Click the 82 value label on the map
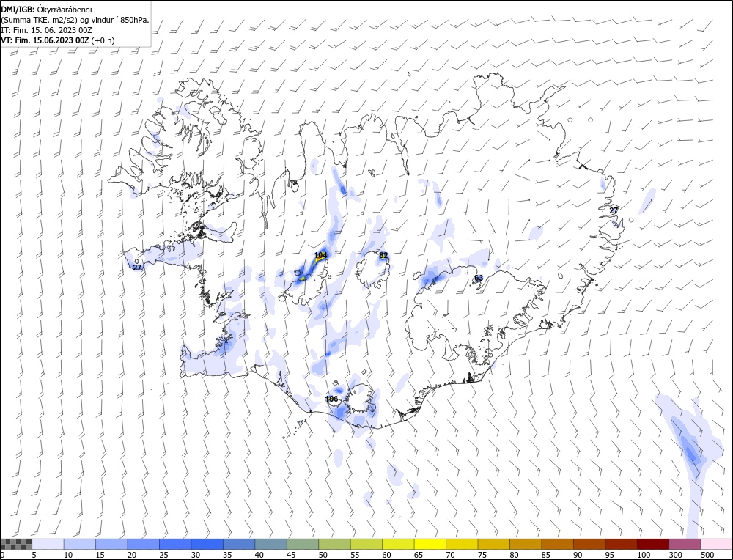 point(383,255)
